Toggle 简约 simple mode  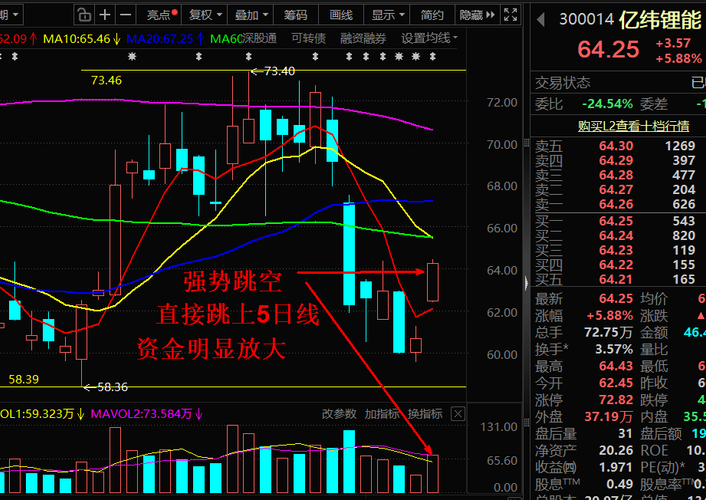click(432, 15)
